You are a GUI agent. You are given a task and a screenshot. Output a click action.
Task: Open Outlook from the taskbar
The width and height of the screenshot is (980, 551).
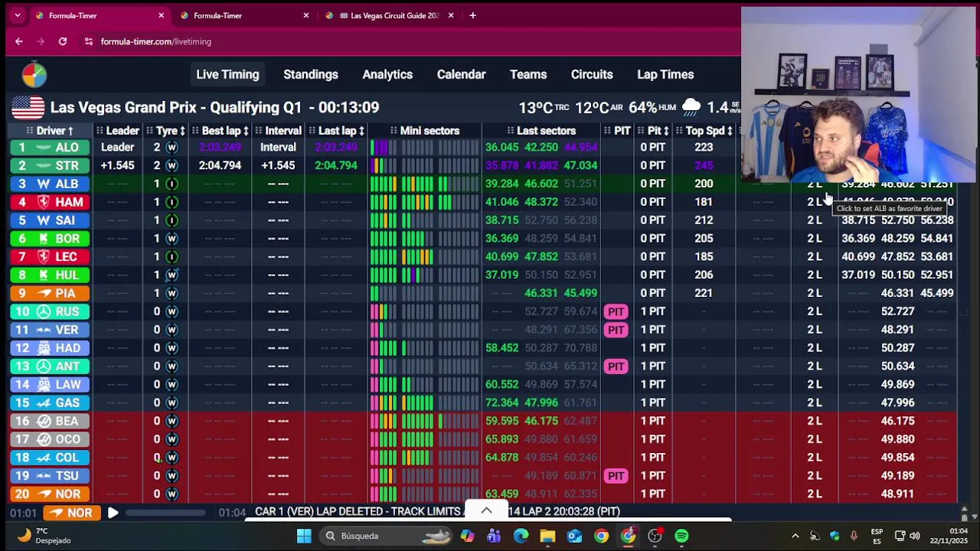(574, 536)
